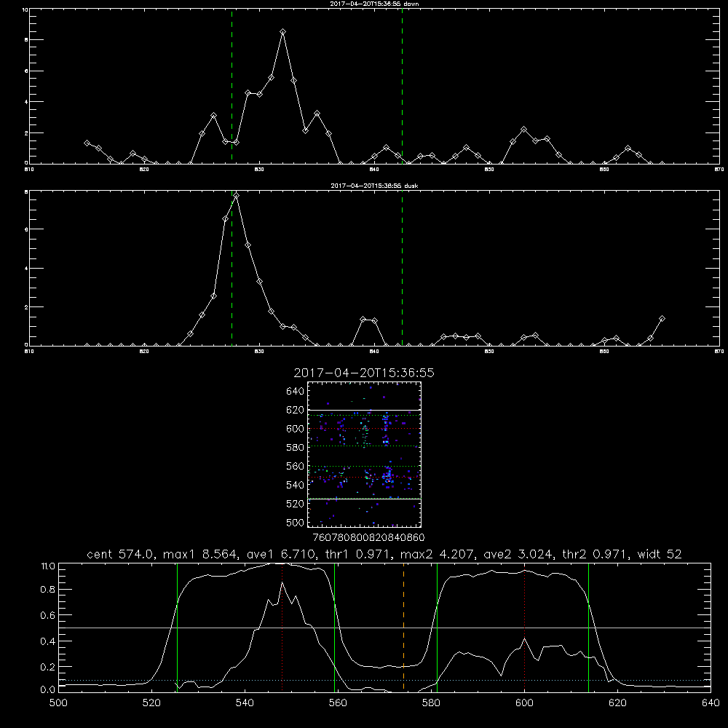Click bottom plot y-axis label 0.0
The width and height of the screenshot is (728, 728).
click(48, 690)
